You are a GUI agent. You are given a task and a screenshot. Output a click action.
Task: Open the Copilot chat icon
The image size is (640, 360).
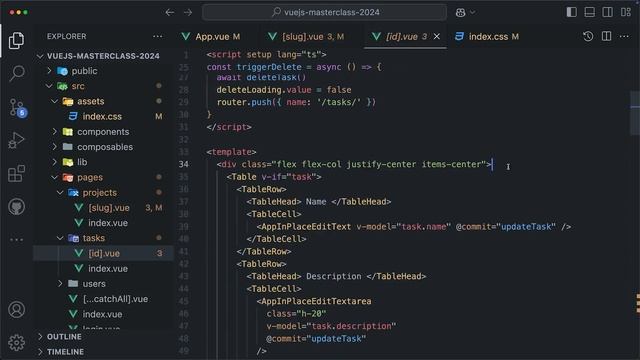coord(460,12)
